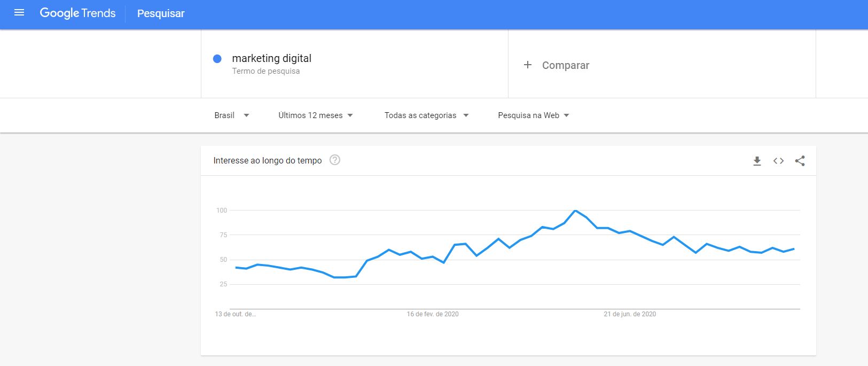Viewport: 868px width, 366px height.
Task: Click the download icon above the chart
Action: (757, 160)
